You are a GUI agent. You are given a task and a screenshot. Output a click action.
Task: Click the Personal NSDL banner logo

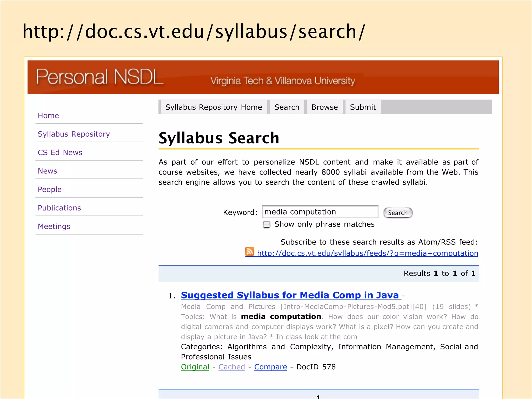point(100,77)
